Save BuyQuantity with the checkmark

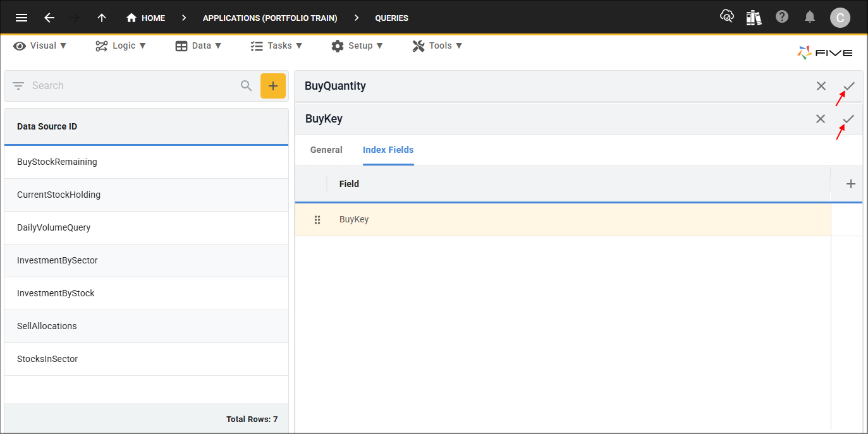click(849, 86)
